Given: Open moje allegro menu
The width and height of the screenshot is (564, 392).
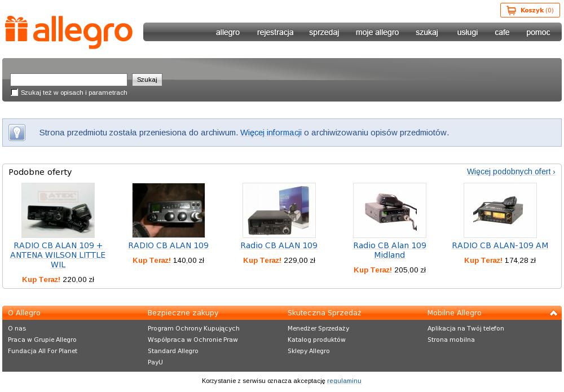Looking at the screenshot, I should point(377,32).
